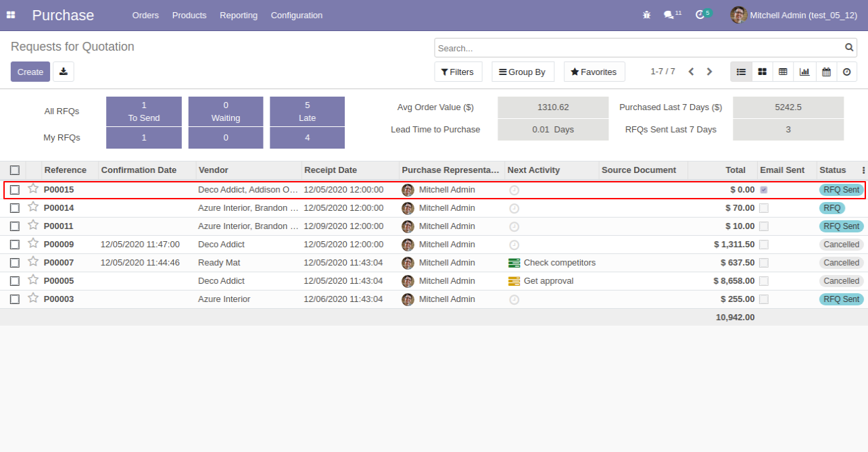Open the Group By dropdown
This screenshot has height=452, width=868.
point(523,72)
